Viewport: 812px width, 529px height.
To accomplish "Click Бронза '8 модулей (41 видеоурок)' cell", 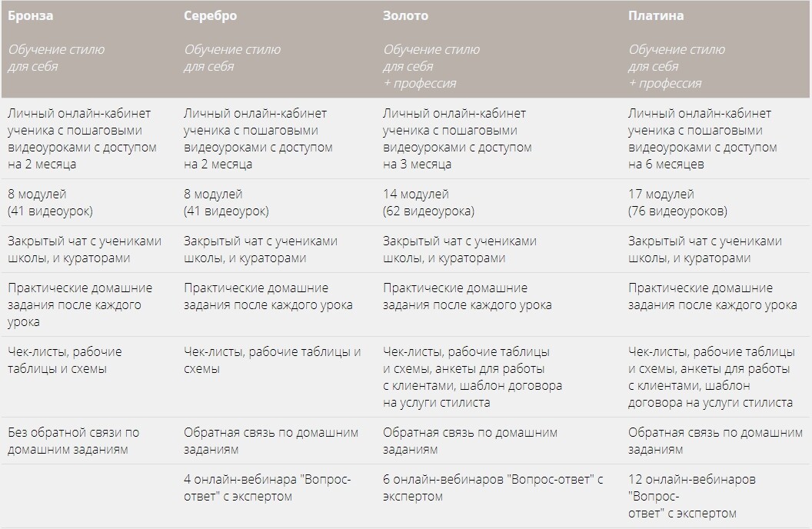I will click(x=50, y=202).
